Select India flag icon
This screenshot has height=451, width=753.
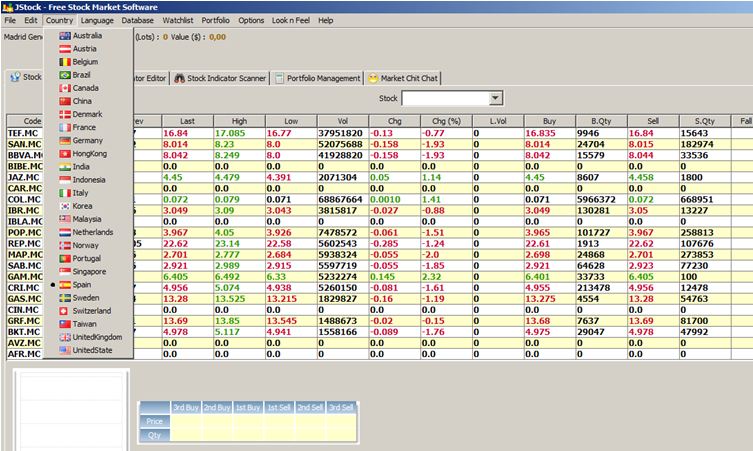[65, 167]
